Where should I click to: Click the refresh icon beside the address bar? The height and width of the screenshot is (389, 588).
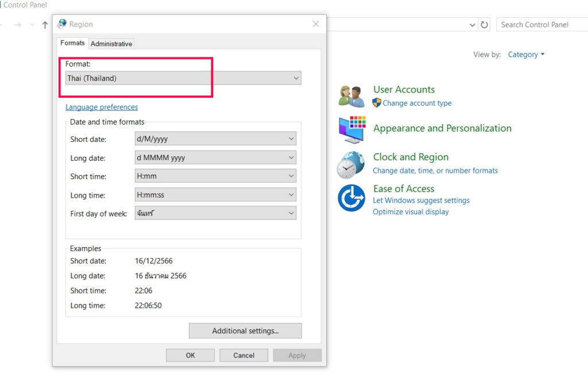[x=484, y=24]
